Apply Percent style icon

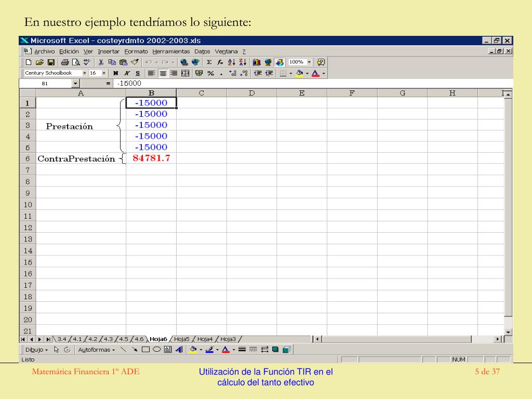pos(211,73)
